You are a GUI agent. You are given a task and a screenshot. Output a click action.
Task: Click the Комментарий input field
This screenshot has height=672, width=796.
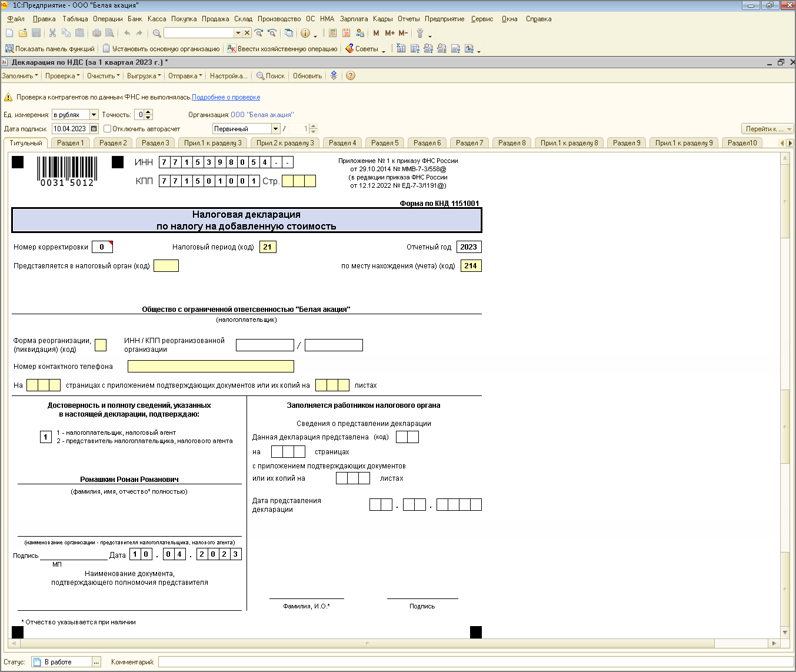(x=476, y=662)
